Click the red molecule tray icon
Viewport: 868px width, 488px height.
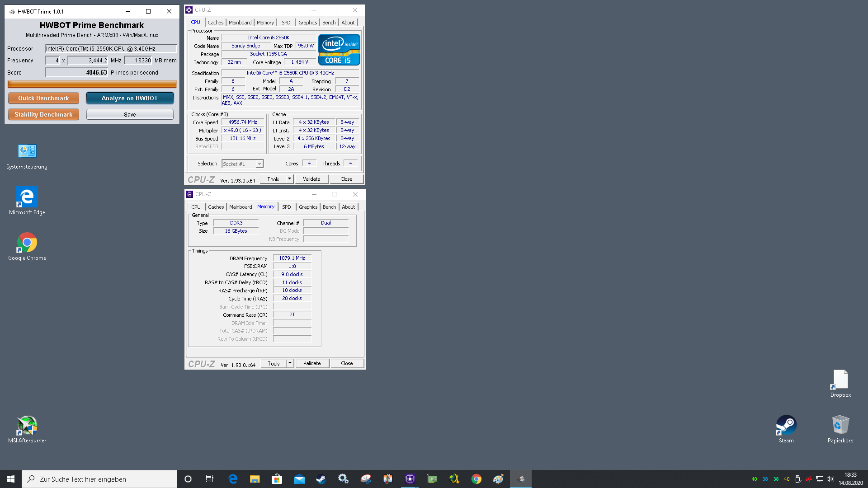pos(808,479)
